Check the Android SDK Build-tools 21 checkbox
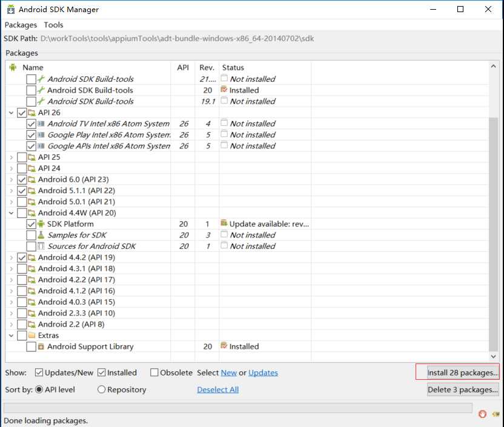Screen dimensions: 504x427 (x=31, y=79)
